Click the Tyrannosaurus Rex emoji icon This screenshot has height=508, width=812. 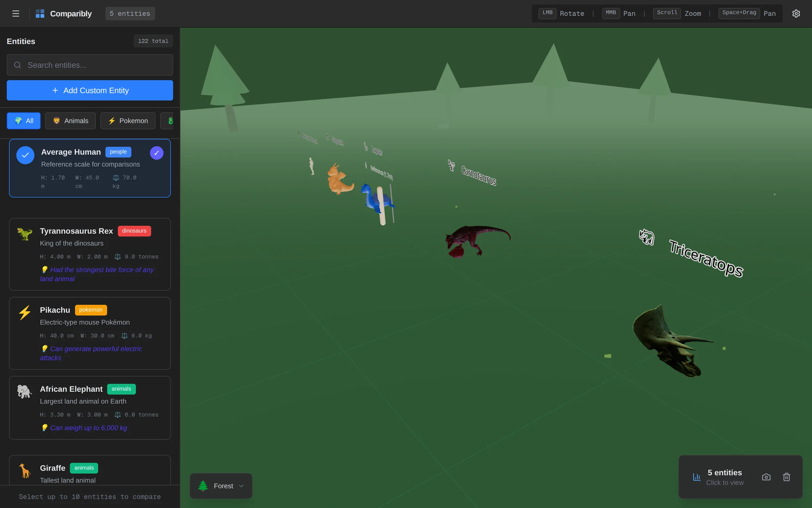(x=25, y=234)
